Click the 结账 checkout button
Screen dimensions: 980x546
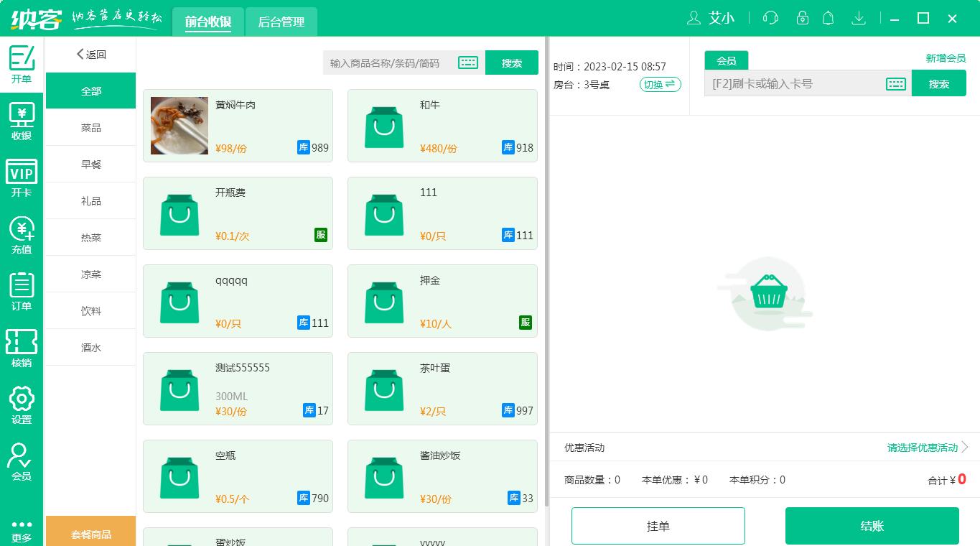point(873,525)
